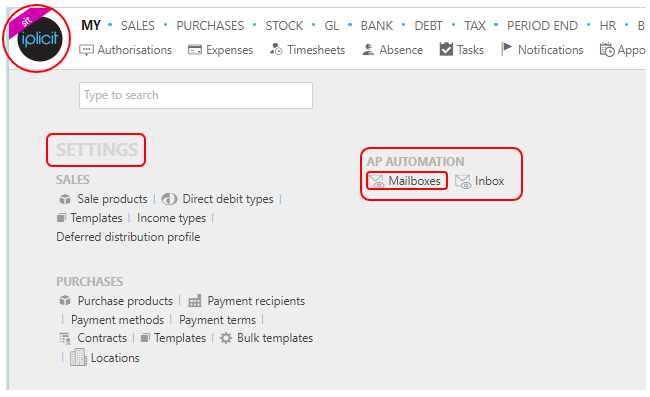Open the BANK menu
This screenshot has width=650, height=397.
click(x=376, y=26)
